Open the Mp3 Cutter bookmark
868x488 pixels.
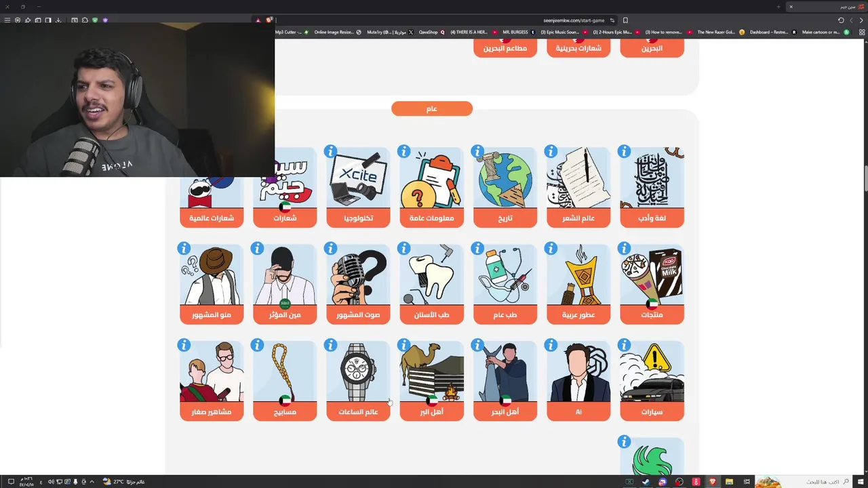click(292, 32)
